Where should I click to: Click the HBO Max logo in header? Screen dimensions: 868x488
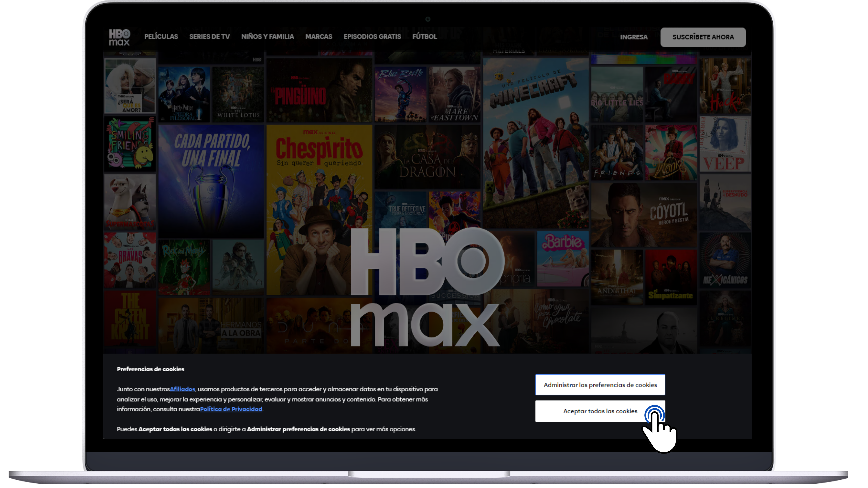pos(119,37)
